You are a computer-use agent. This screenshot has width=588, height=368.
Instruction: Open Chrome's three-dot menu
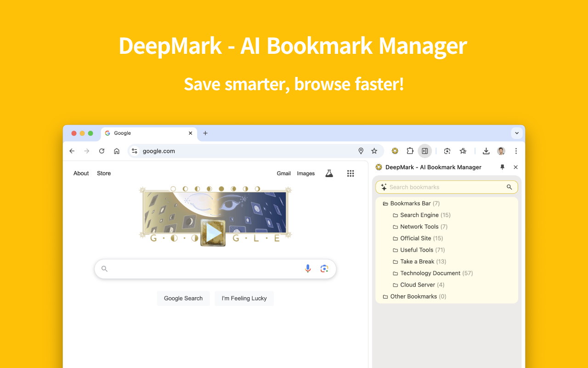click(x=516, y=150)
